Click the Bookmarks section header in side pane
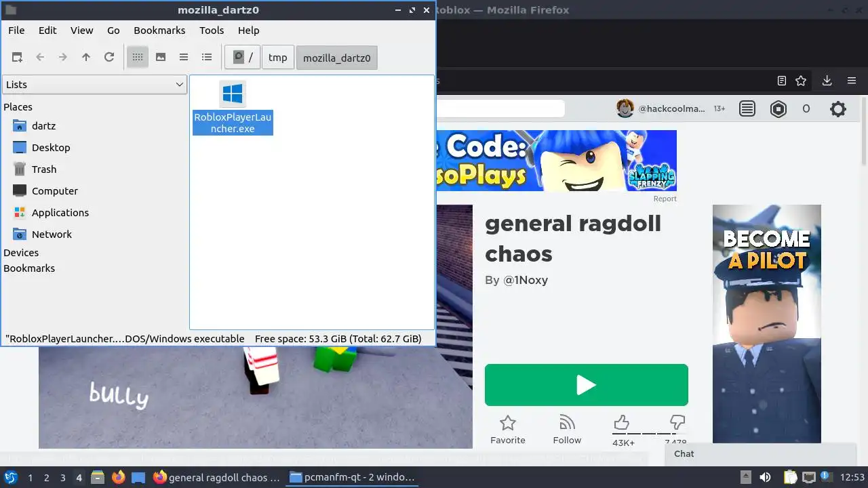 (x=29, y=268)
